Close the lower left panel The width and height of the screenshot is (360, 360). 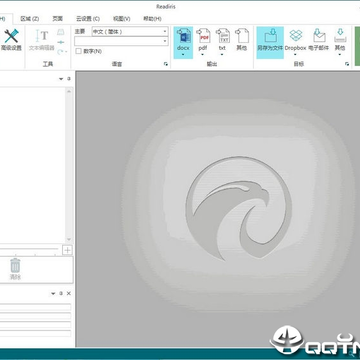[x=69, y=293]
